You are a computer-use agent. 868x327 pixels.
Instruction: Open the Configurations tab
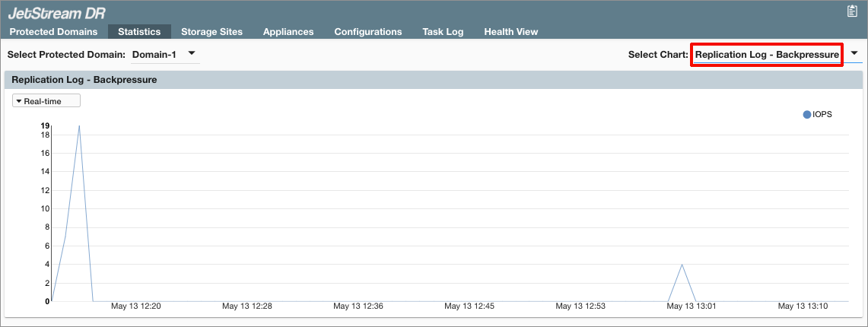(368, 32)
